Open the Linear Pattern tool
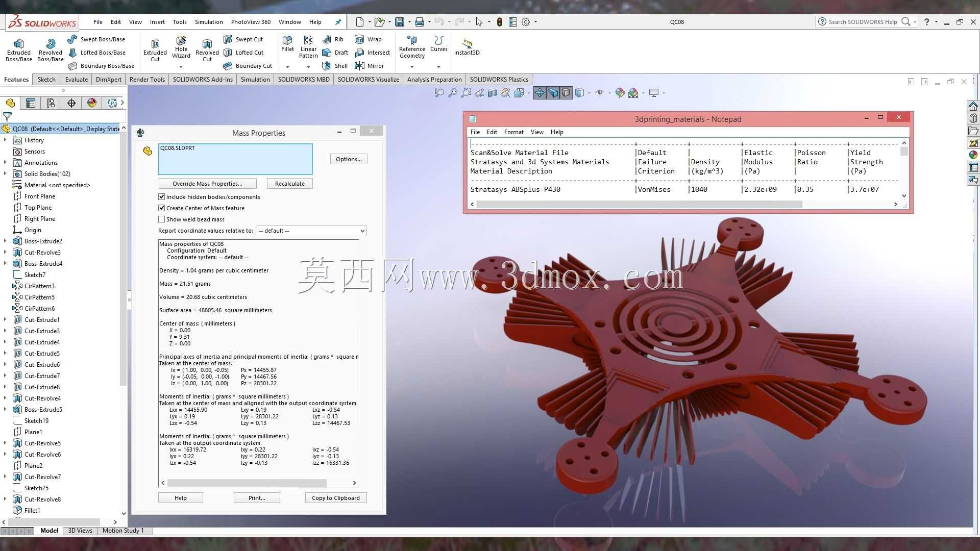 point(308,47)
